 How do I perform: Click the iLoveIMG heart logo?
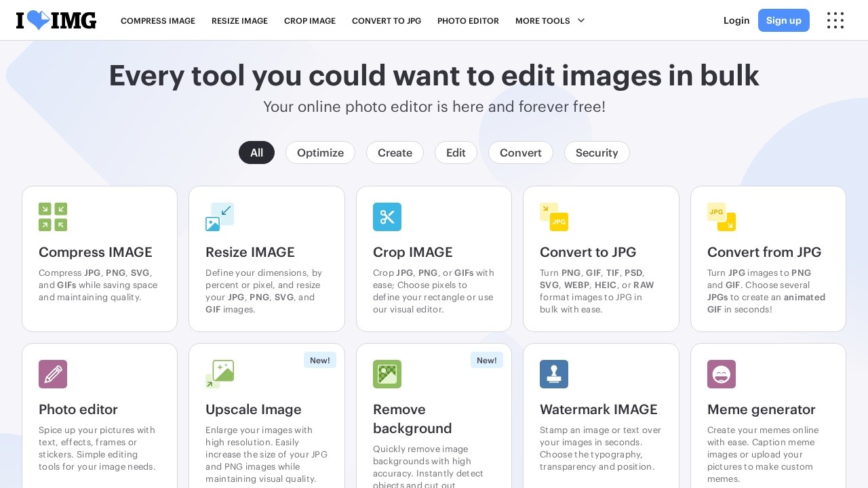tap(56, 20)
